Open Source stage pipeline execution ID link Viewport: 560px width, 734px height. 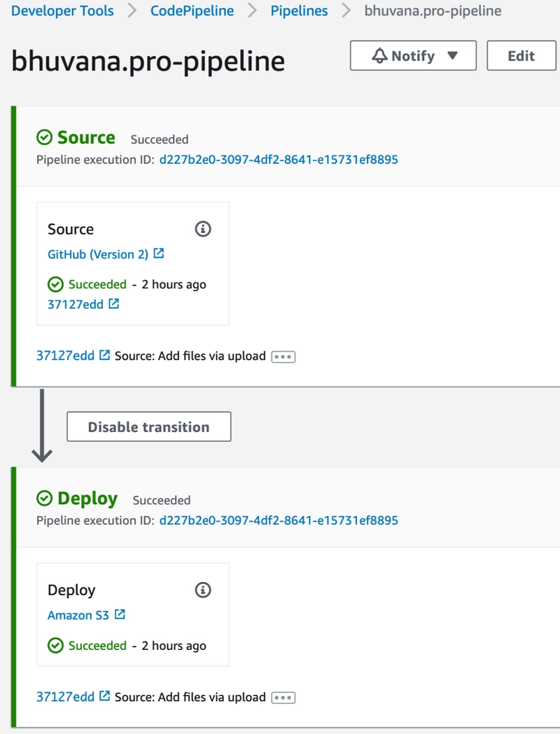pos(279,160)
